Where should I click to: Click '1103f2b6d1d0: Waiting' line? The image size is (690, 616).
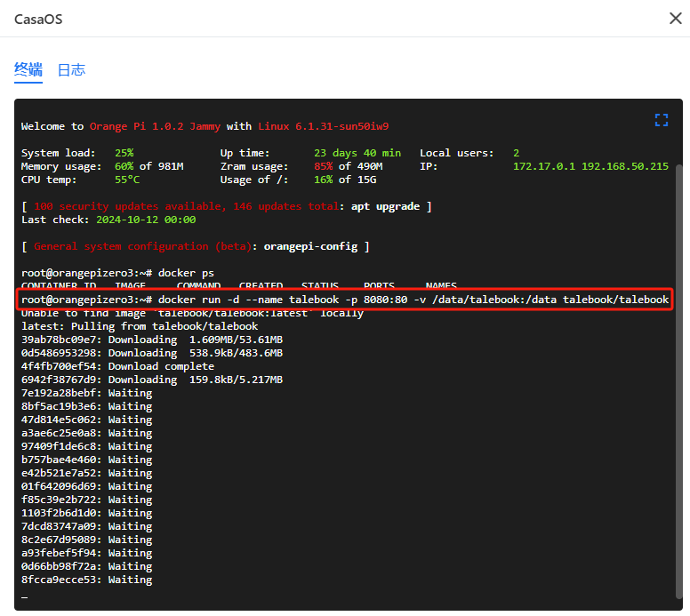86,513
